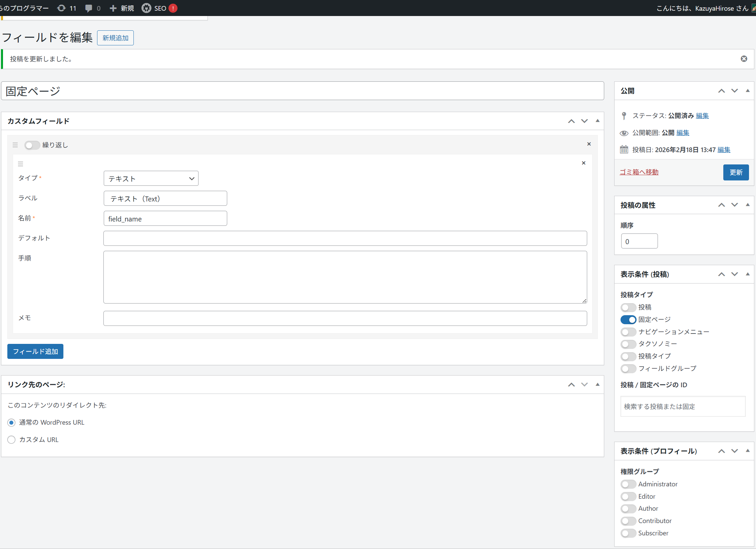Screen dimensions: 756x549
Task: Open the comments bubble icon
Action: click(89, 8)
